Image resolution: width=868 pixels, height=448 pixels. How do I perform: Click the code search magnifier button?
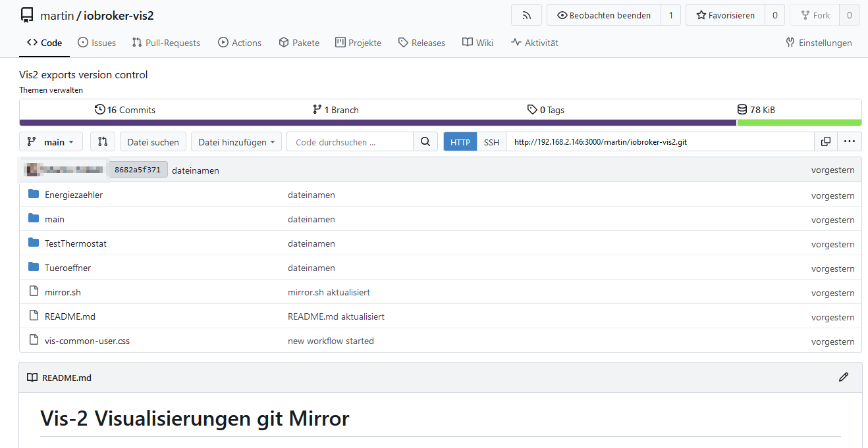point(425,141)
